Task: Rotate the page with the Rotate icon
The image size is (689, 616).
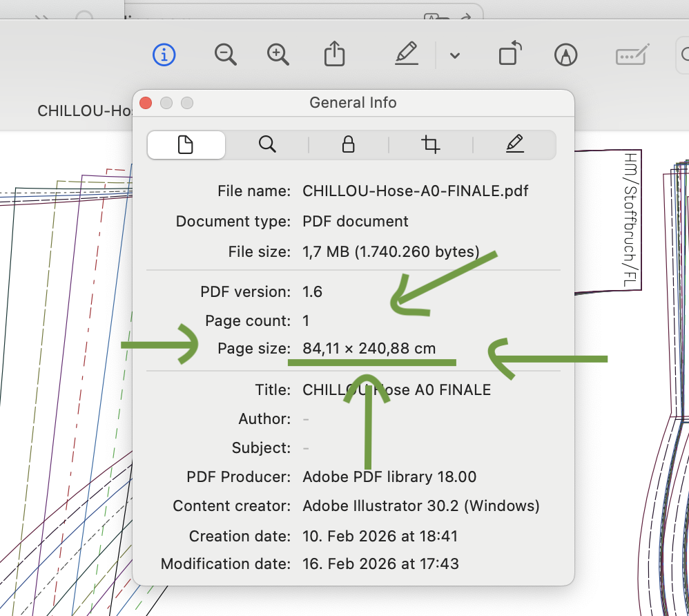Action: coord(510,54)
